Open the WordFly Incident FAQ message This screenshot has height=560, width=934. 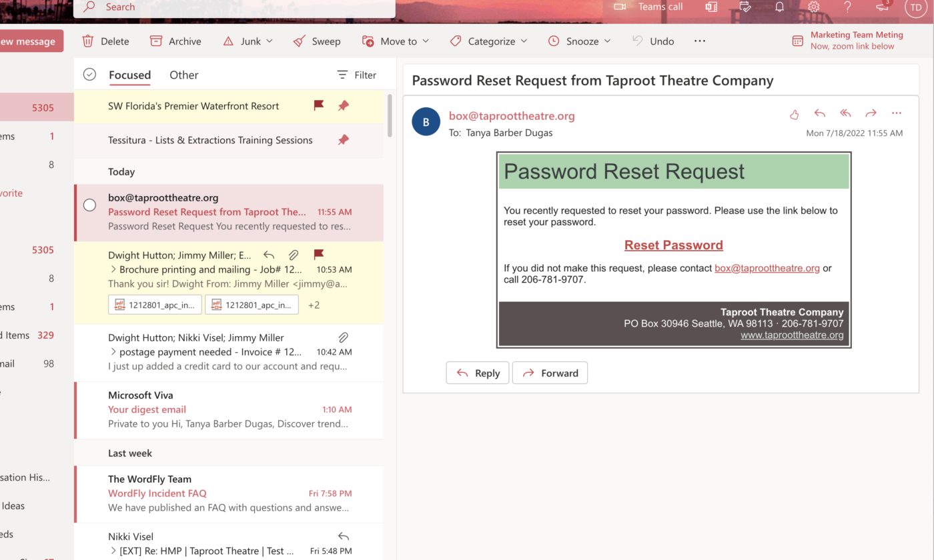[x=229, y=494]
